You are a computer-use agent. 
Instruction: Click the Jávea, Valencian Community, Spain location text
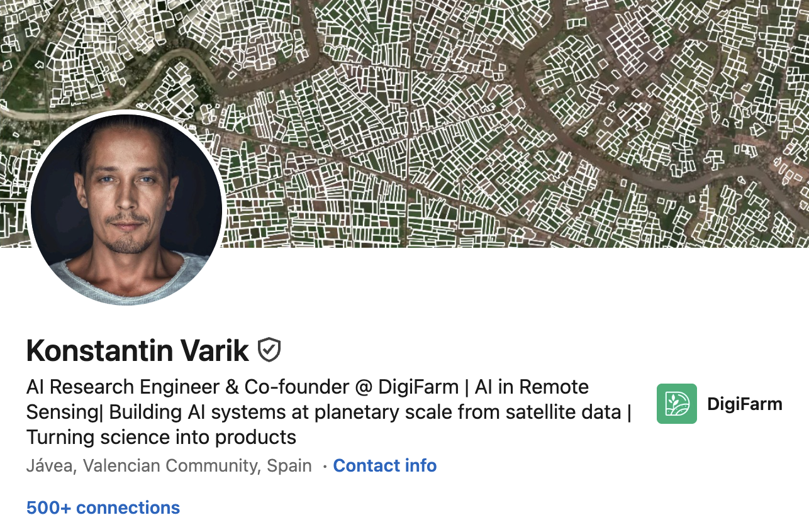tap(169, 465)
